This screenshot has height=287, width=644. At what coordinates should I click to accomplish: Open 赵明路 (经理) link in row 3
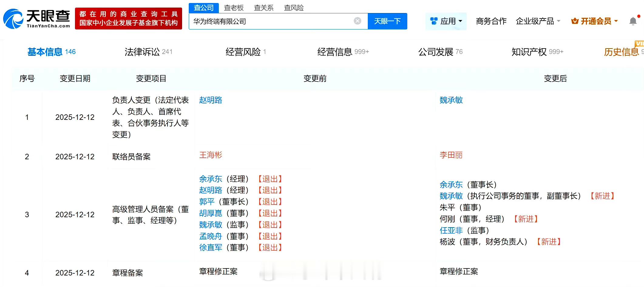point(211,190)
